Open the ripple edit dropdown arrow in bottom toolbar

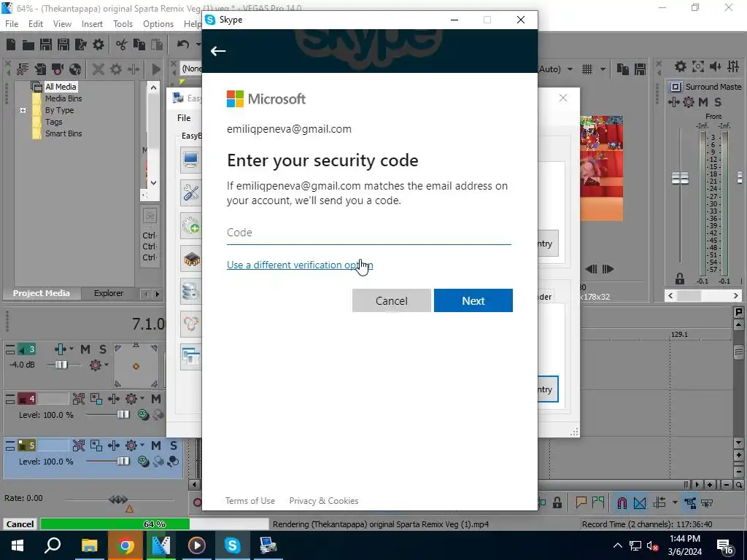675,502
